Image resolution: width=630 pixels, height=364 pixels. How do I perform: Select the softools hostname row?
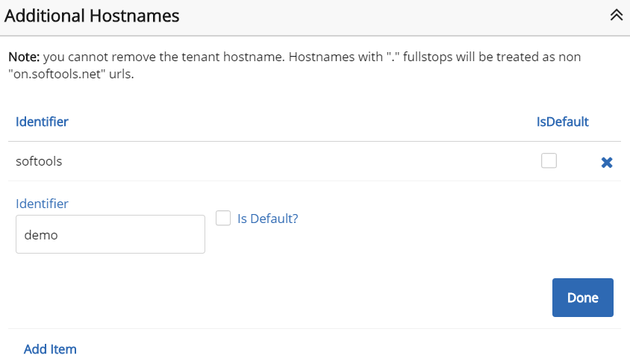click(x=314, y=161)
